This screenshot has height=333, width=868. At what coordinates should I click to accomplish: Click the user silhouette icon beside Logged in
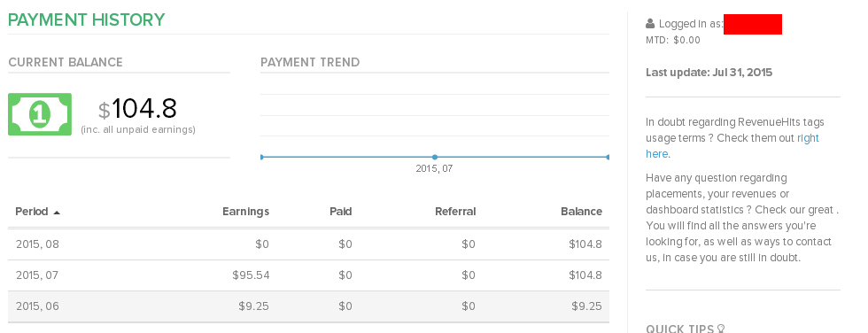pos(650,24)
